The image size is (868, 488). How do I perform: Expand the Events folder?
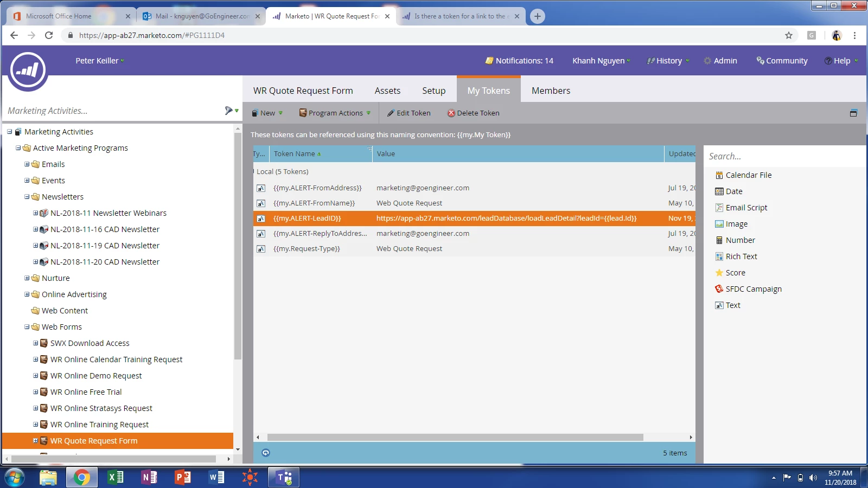tap(27, 181)
